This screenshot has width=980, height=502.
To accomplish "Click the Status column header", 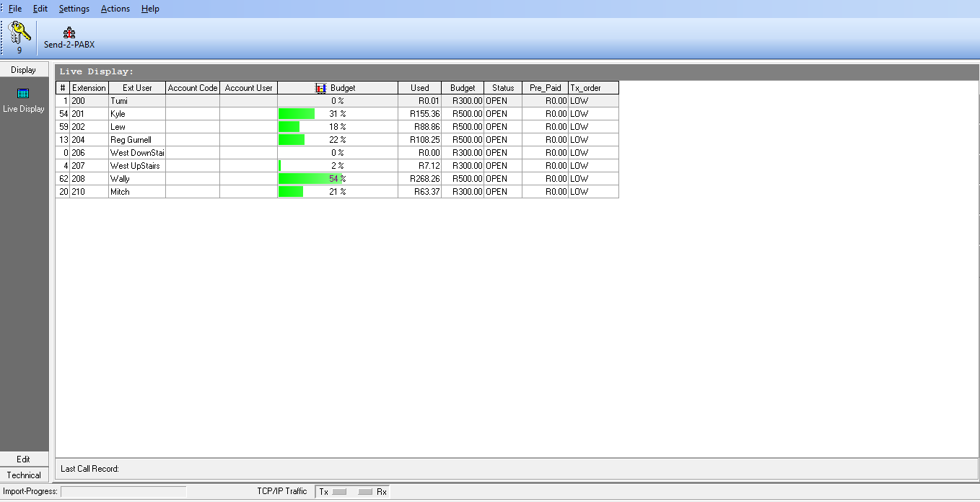I will 502,88.
